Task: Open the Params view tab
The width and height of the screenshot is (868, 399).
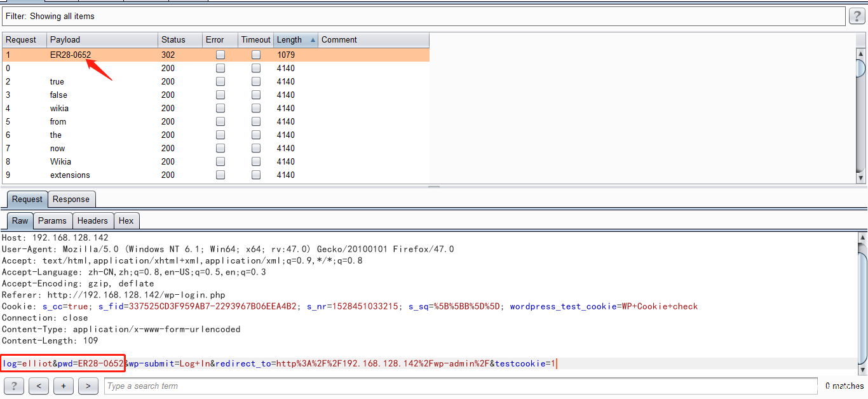Action: tap(52, 221)
